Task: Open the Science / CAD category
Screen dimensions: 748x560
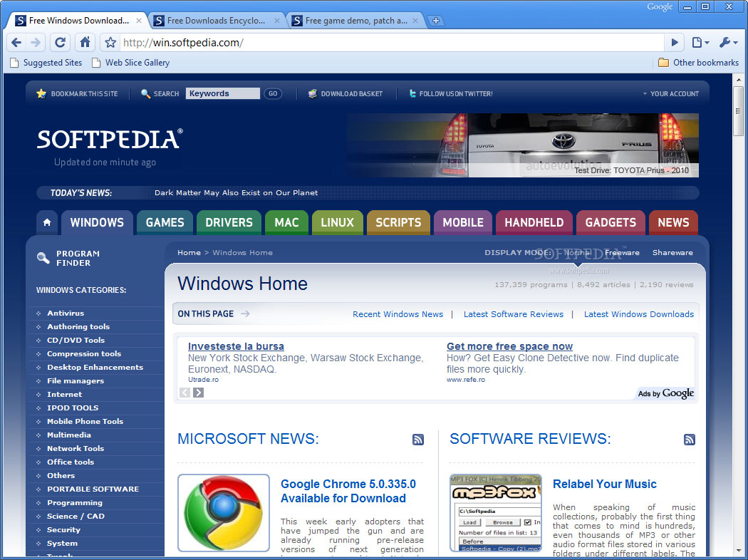Action: pyautogui.click(x=76, y=516)
